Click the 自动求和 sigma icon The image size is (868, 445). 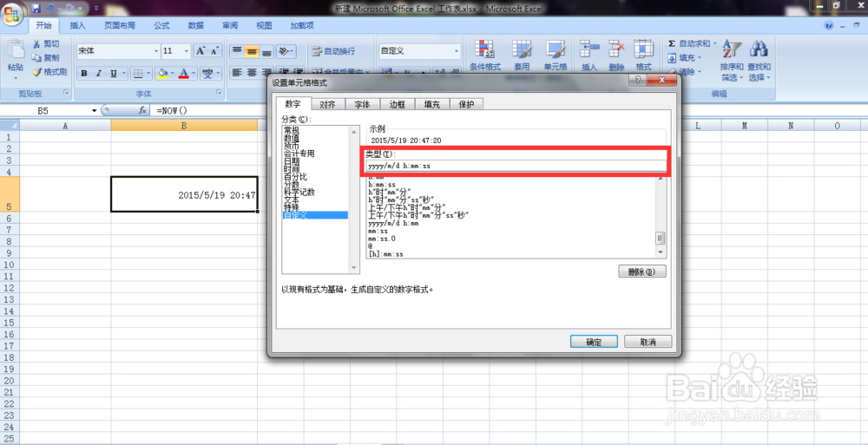pyautogui.click(x=672, y=43)
